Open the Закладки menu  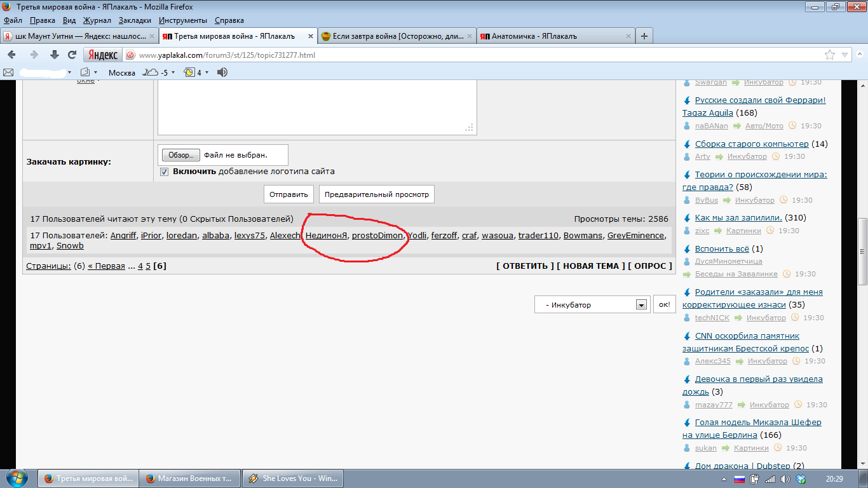(x=134, y=20)
